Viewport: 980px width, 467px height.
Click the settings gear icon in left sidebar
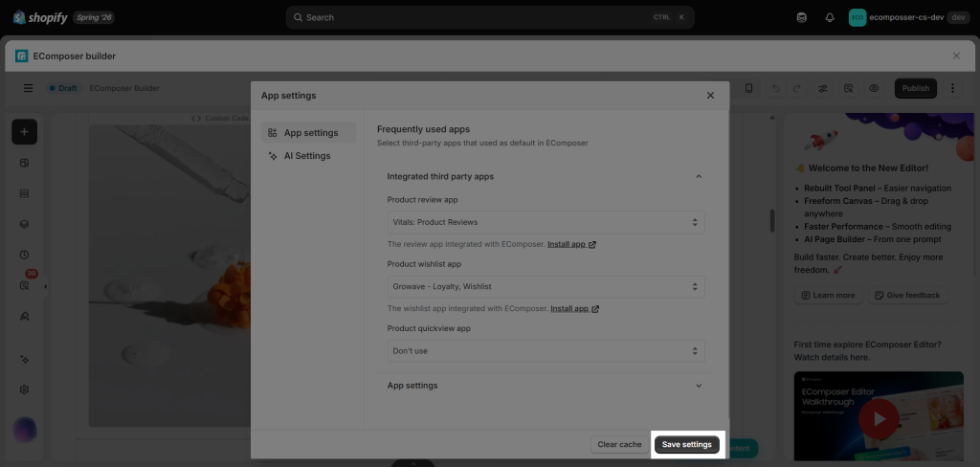pyautogui.click(x=24, y=389)
